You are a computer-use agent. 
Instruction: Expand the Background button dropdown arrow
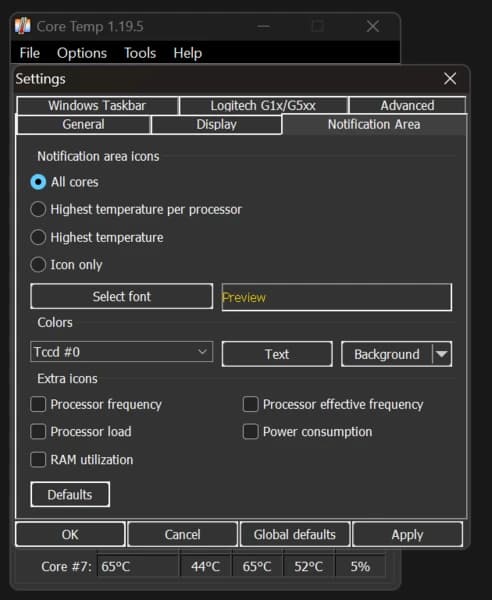441,354
